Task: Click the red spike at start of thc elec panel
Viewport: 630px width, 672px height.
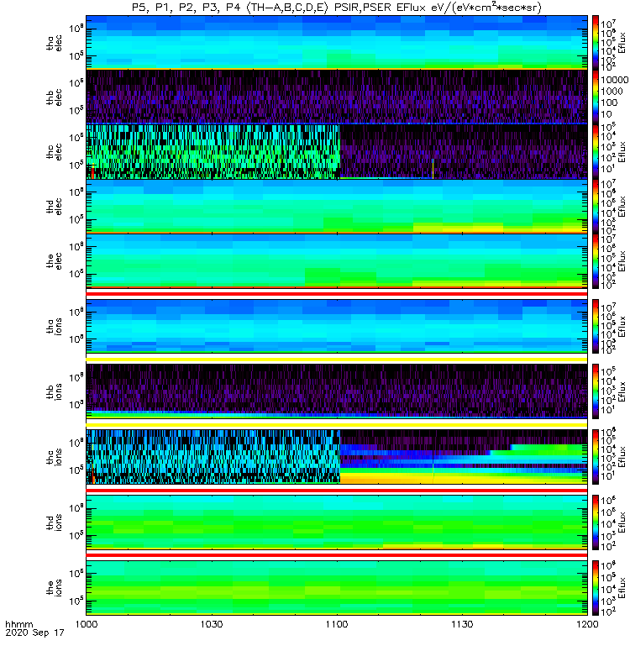Action: [92, 171]
